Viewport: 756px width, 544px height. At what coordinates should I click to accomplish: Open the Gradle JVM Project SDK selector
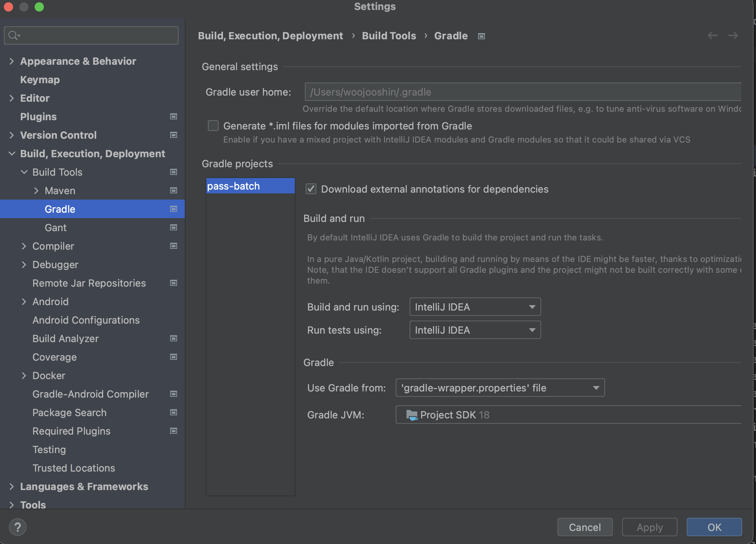(x=569, y=415)
